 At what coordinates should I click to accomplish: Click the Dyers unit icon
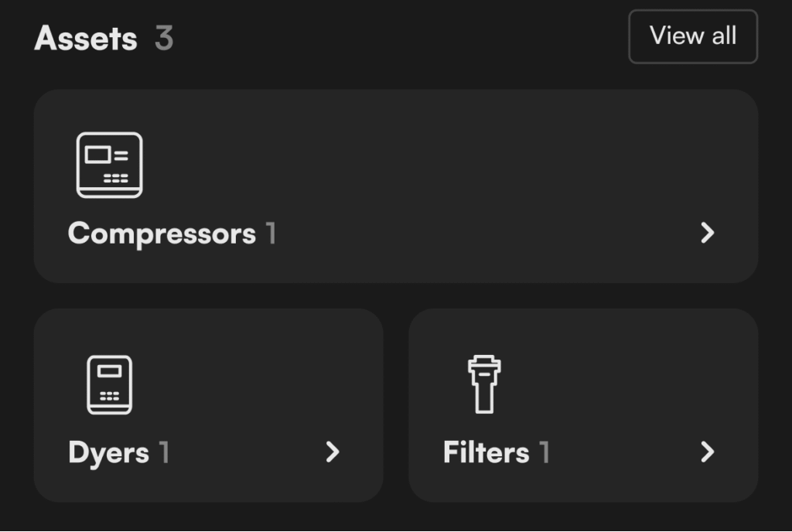tap(109, 384)
